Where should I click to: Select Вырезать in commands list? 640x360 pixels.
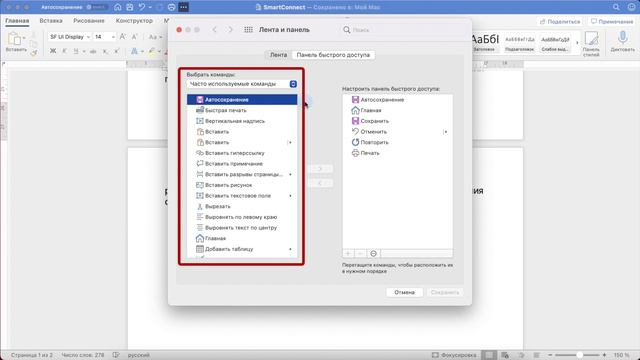242,207
